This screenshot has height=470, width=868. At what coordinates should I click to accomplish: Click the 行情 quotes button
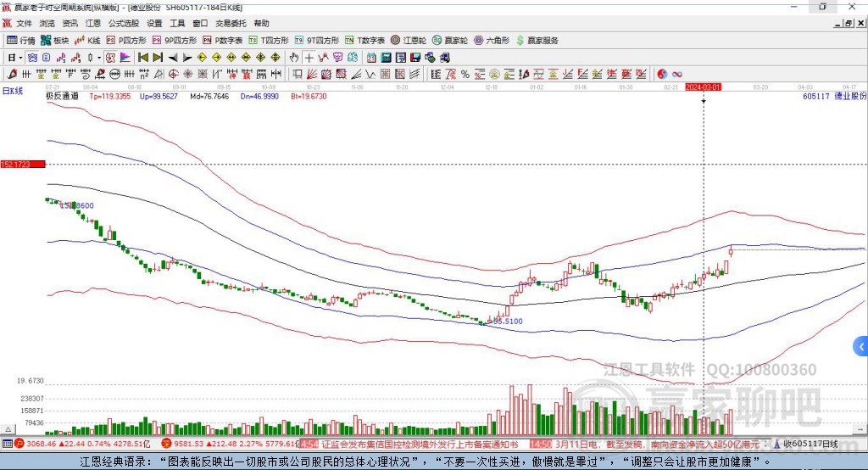(21, 40)
